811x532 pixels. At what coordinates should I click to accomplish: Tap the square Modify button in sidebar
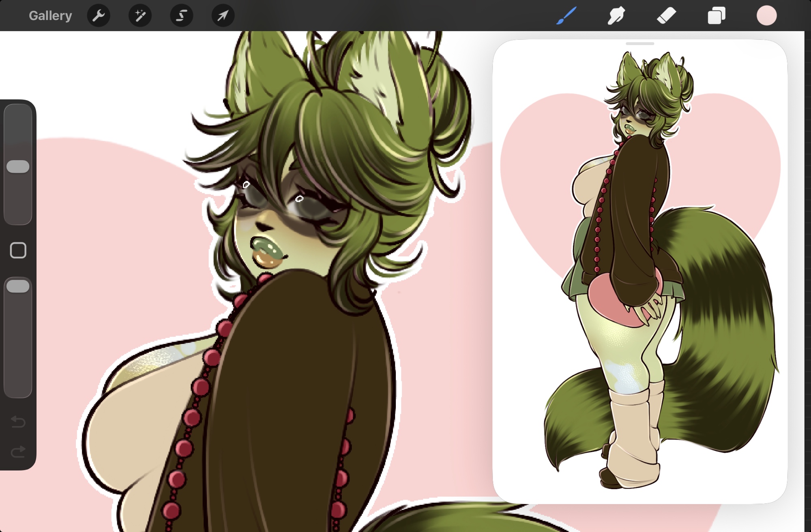(x=18, y=250)
